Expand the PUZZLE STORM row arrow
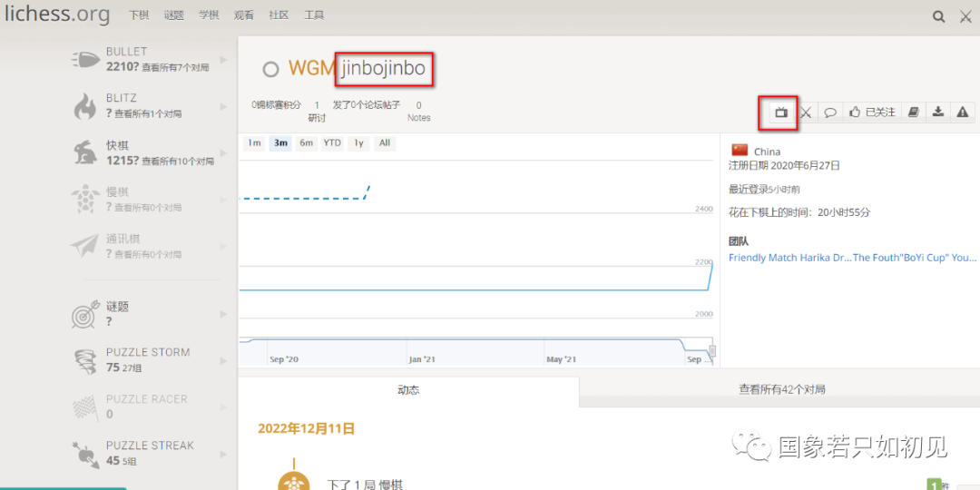Viewport: 980px width, 490px height. point(223,360)
